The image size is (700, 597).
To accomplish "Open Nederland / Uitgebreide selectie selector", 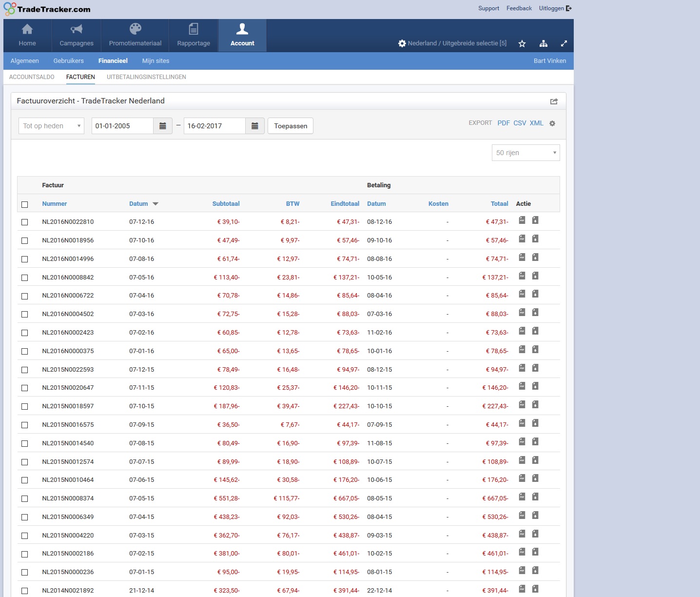I will click(x=457, y=43).
